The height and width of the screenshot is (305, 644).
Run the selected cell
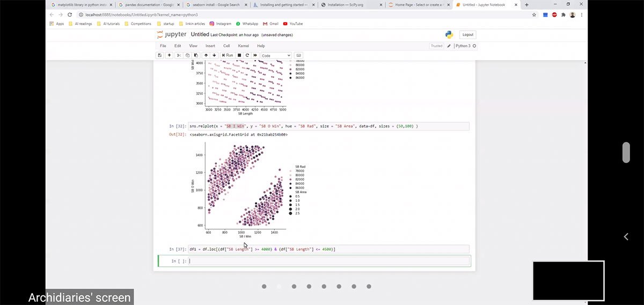227,55
